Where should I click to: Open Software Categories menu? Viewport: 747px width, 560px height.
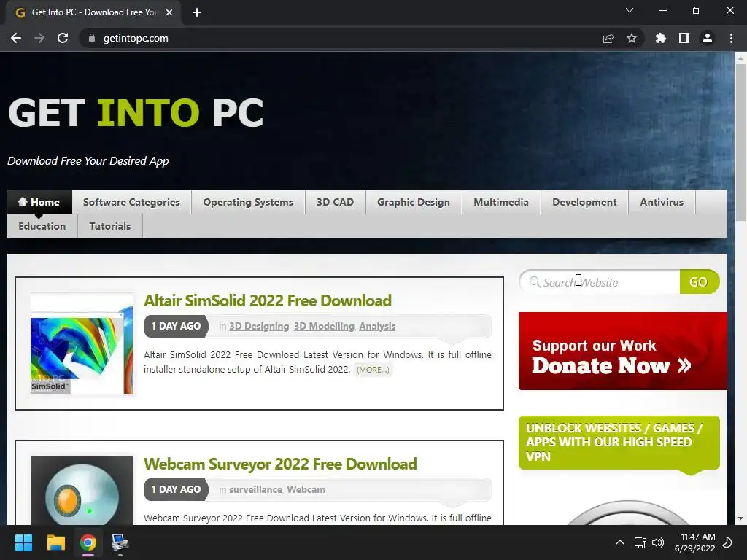pos(131,202)
